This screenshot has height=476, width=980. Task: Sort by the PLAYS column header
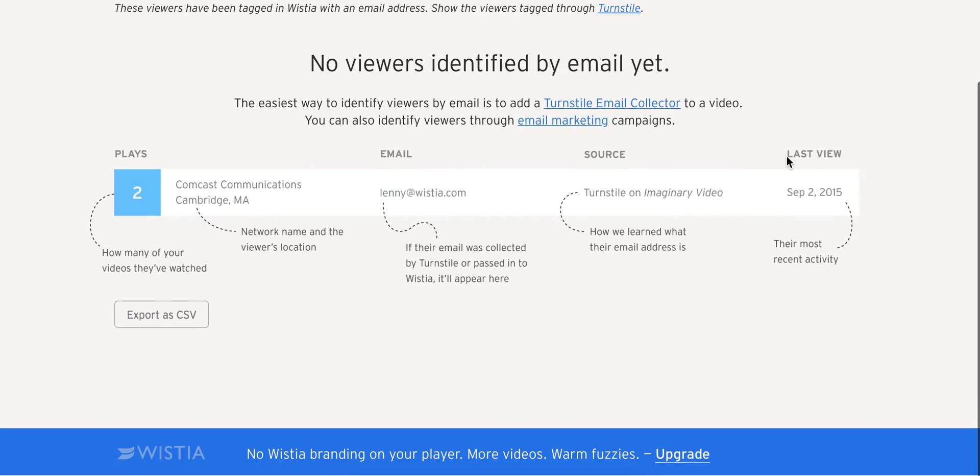[131, 154]
